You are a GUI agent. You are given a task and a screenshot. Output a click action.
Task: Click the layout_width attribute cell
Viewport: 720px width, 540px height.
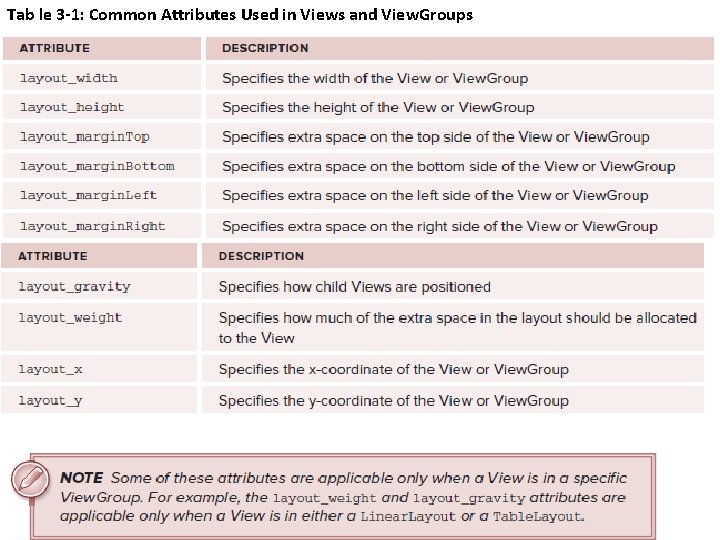pos(69,78)
